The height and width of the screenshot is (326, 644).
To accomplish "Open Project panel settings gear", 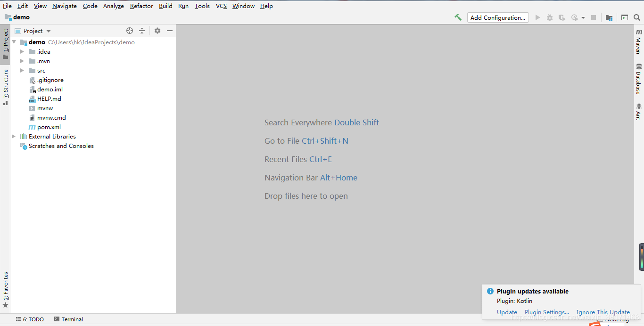I will pyautogui.click(x=157, y=31).
